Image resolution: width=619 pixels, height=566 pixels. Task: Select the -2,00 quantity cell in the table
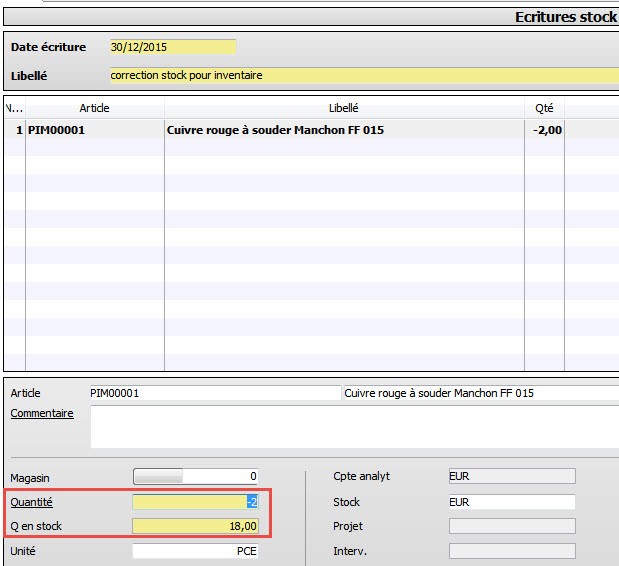[544, 130]
